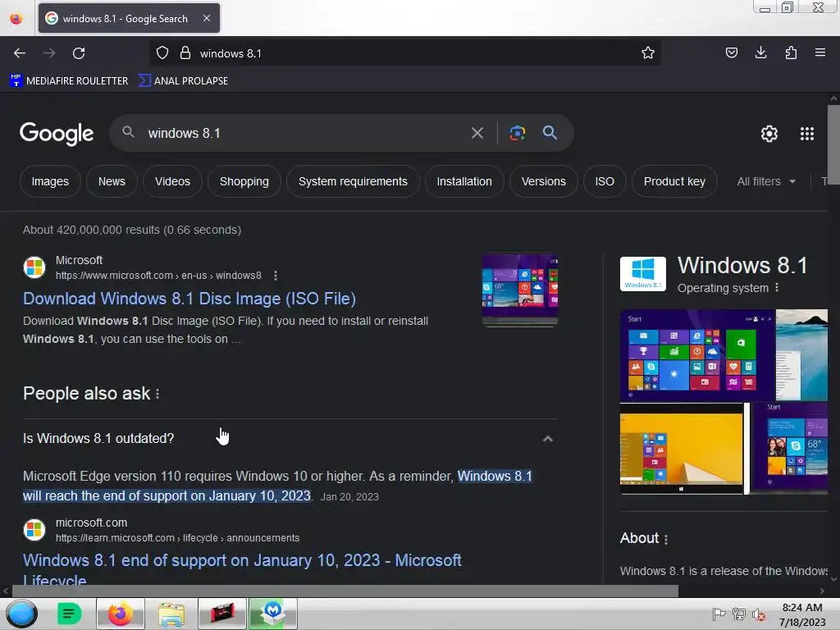Open the Microsoft result thumbnail image
This screenshot has height=630, width=840.
pos(519,290)
